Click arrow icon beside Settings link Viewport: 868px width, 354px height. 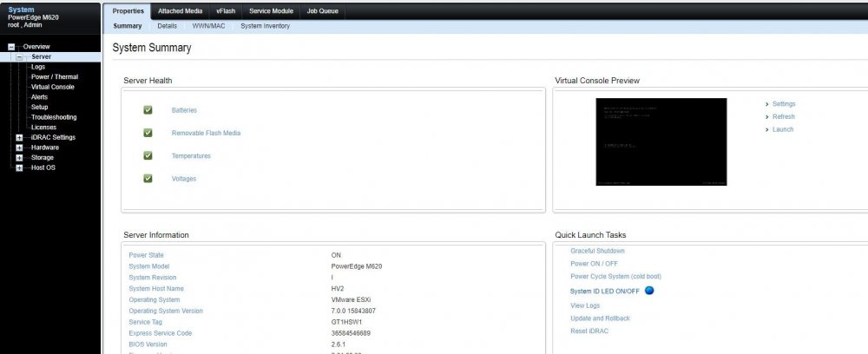tap(766, 104)
